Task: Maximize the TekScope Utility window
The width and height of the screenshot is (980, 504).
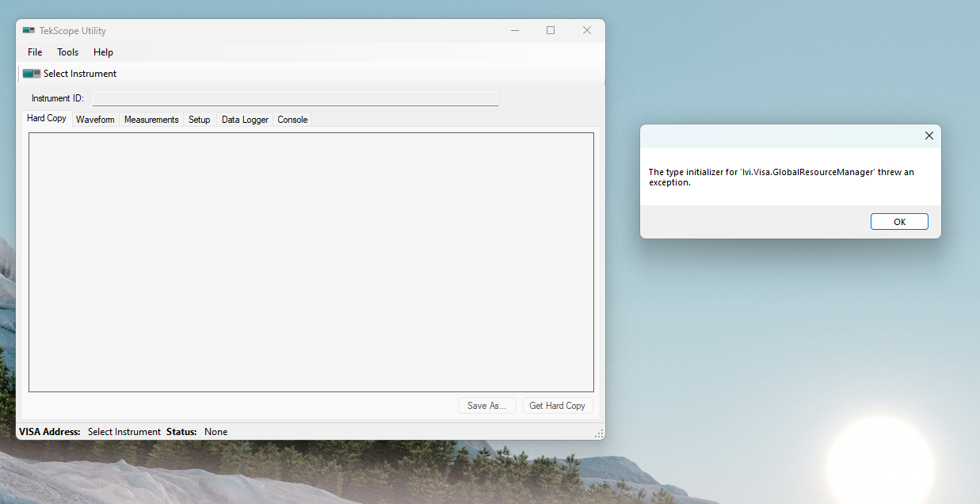Action: pyautogui.click(x=551, y=31)
